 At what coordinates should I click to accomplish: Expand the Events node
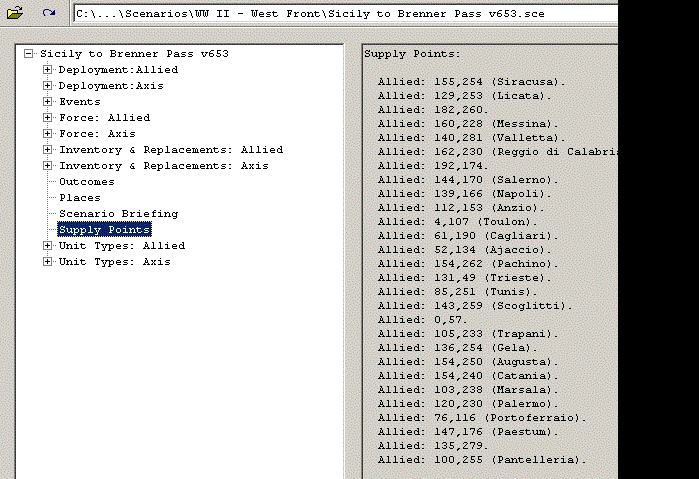[47, 102]
